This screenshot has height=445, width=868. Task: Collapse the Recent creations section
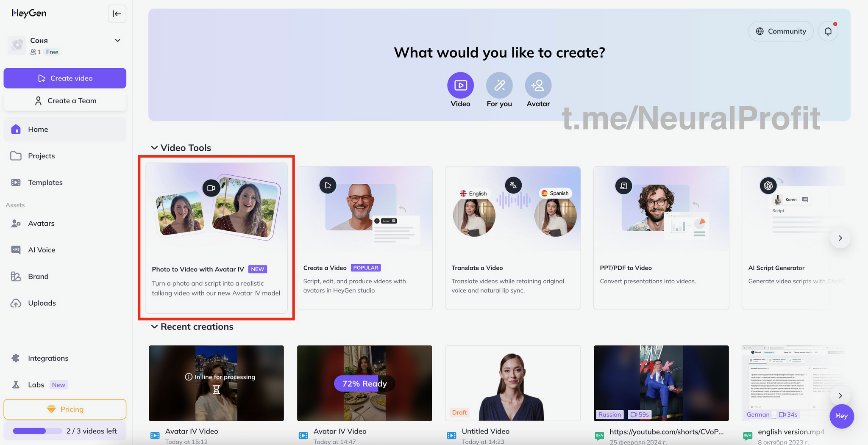[154, 327]
